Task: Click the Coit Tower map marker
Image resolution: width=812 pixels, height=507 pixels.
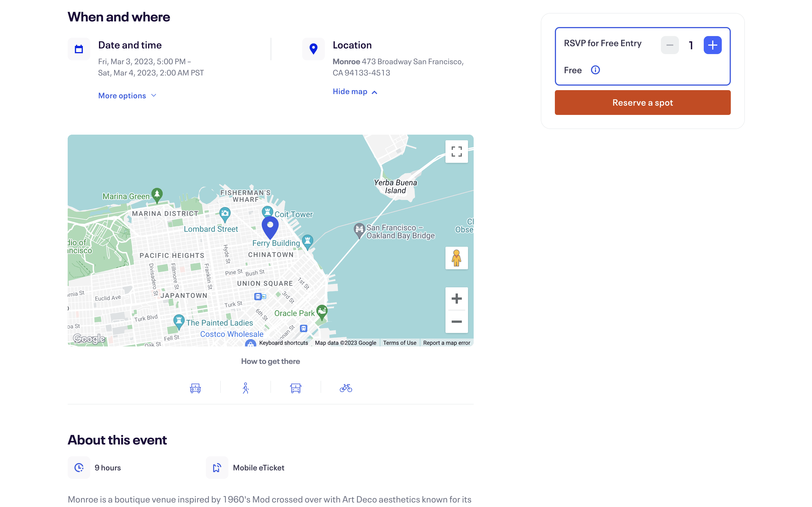Action: 267,212
